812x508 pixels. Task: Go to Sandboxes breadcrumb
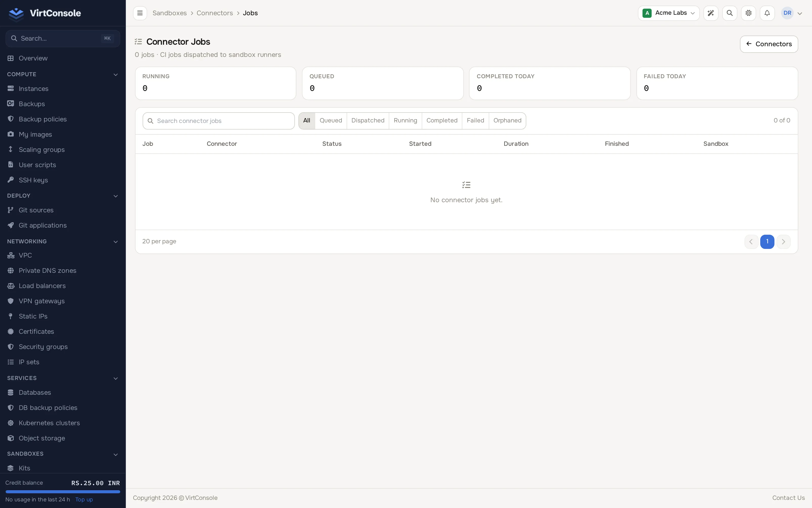170,13
